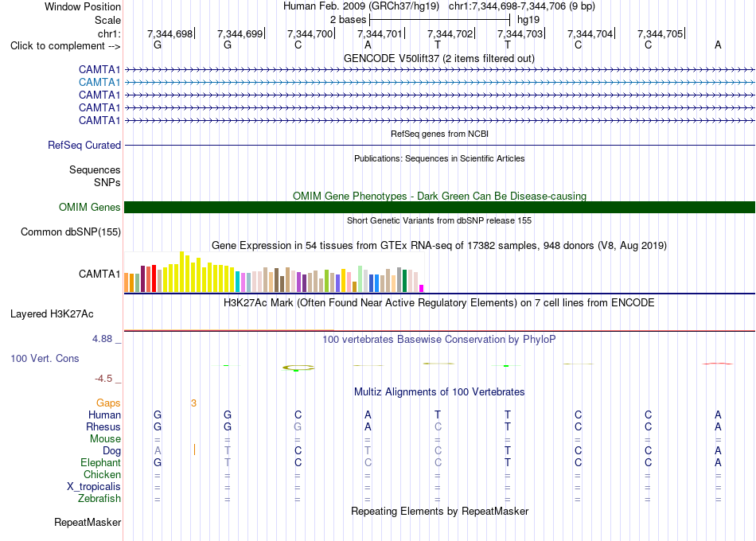Open the light blue CAMTA1 transcript label

click(x=99, y=82)
